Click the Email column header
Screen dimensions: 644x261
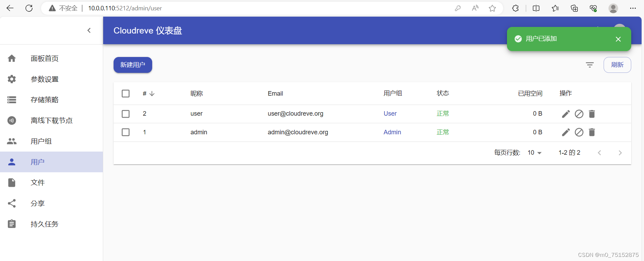tap(275, 94)
